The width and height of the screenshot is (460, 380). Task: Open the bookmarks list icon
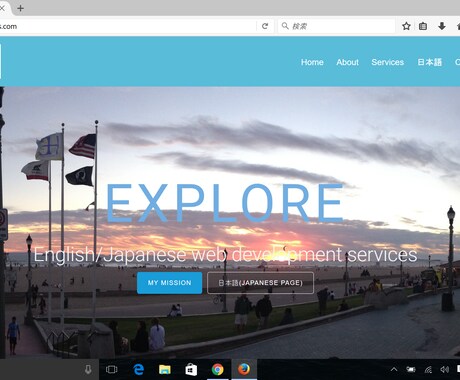pos(423,26)
